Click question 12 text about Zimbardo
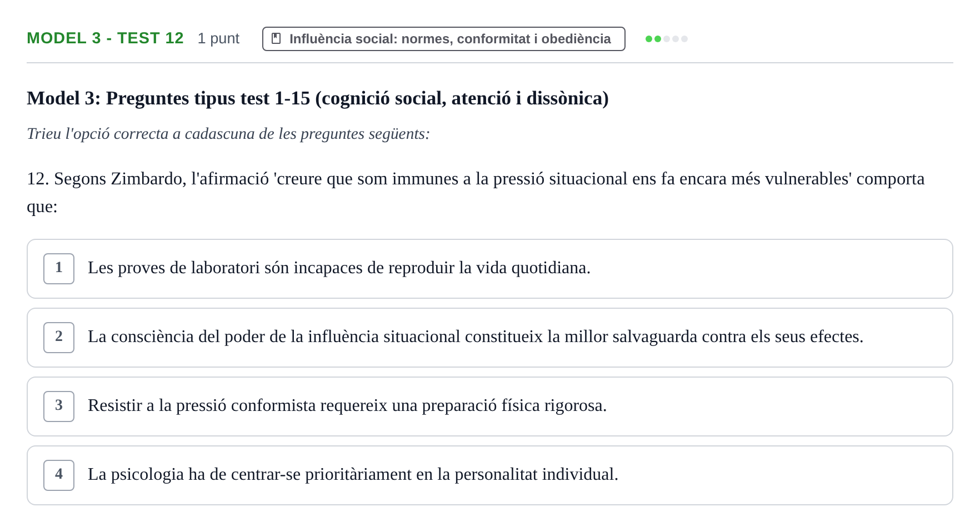Viewport: 980px width, 532px height. tap(476, 192)
